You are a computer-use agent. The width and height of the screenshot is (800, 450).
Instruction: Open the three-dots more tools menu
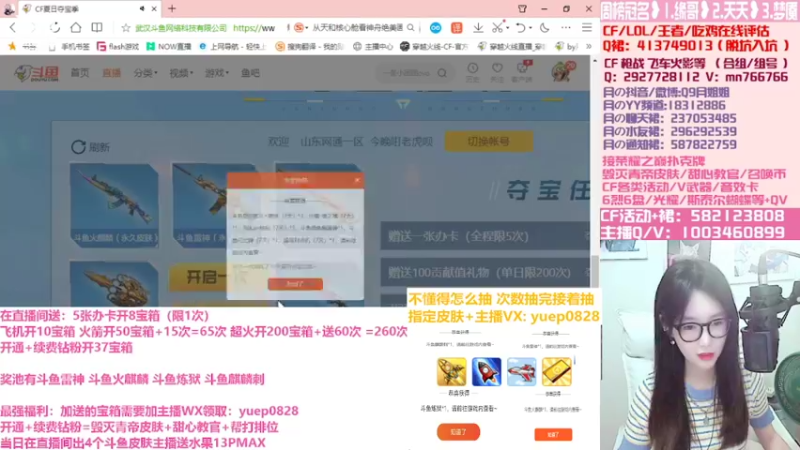pyautogui.click(x=566, y=28)
